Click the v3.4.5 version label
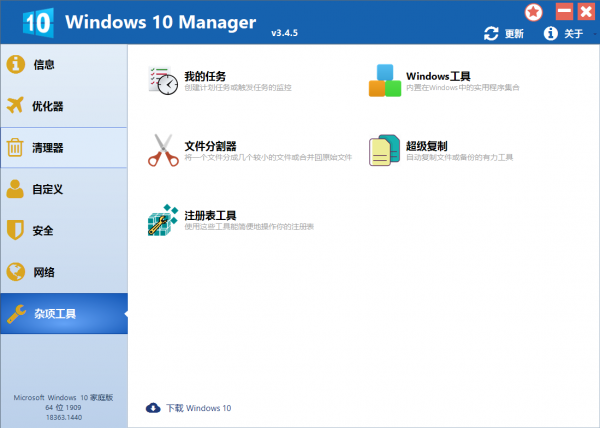 click(x=284, y=33)
